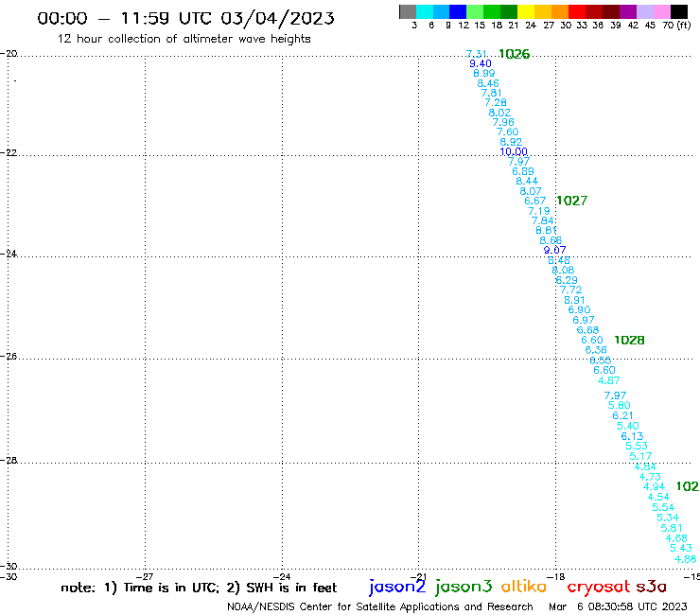The image size is (700, 615).
Task: Click the 5.40 reading
Action: coord(628,426)
